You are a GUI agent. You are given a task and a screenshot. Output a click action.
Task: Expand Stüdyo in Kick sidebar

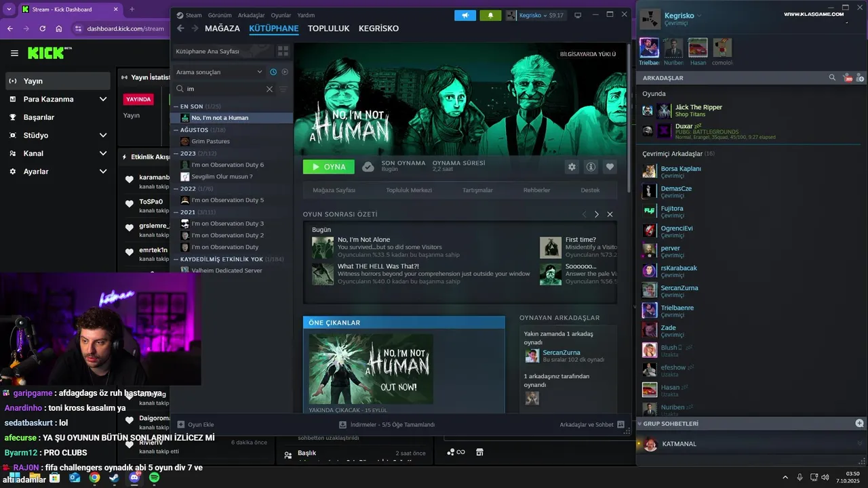pos(103,135)
